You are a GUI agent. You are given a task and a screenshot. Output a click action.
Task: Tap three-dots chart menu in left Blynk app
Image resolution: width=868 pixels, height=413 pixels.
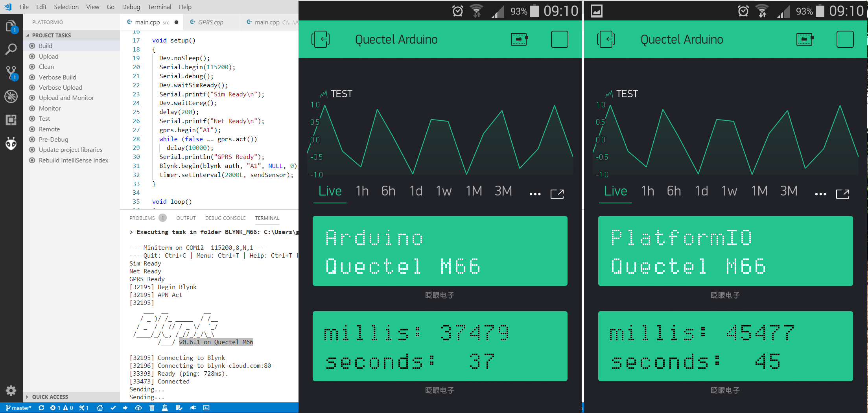535,194
